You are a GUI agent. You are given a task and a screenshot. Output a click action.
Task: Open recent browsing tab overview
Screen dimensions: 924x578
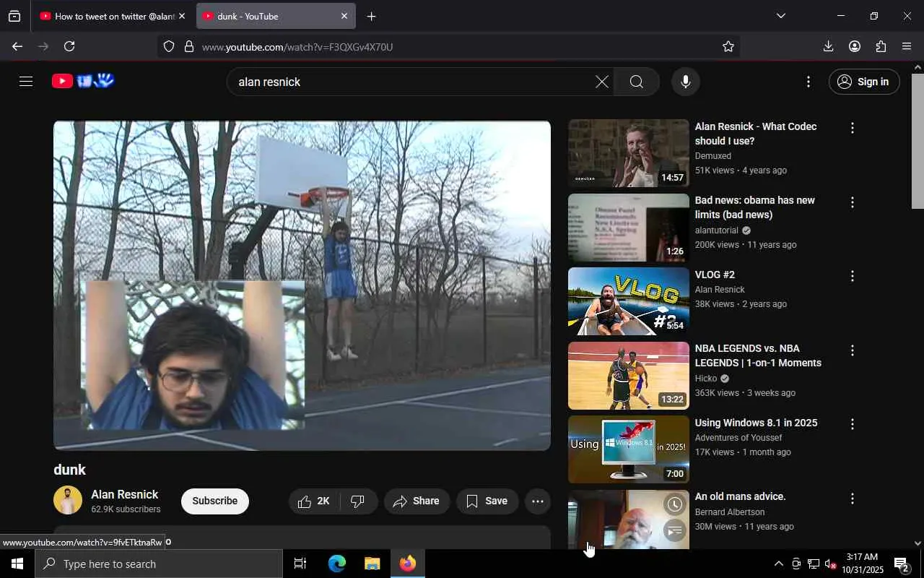pos(14,16)
